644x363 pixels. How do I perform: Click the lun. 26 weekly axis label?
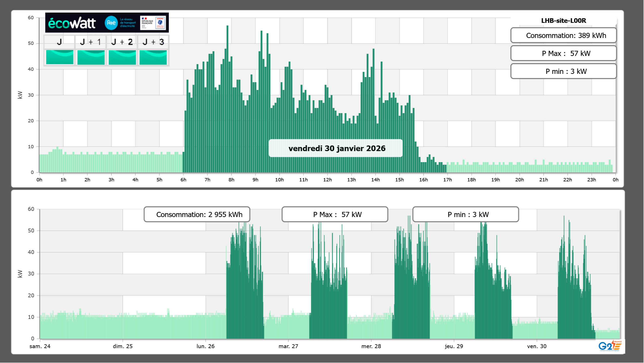pos(205,346)
